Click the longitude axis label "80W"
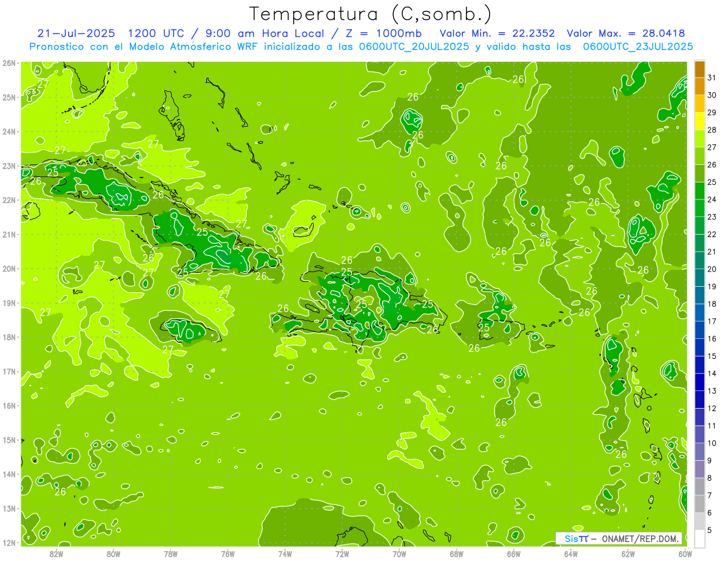728x562 pixels. point(113,554)
